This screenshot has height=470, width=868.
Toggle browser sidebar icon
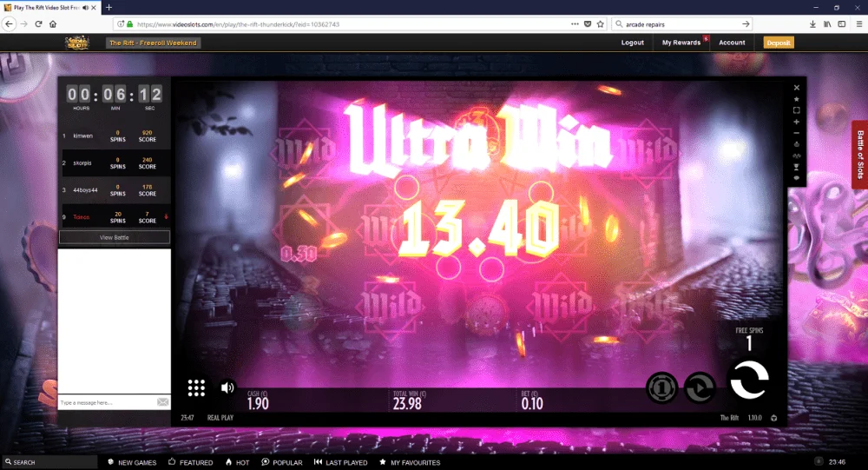[841, 23]
